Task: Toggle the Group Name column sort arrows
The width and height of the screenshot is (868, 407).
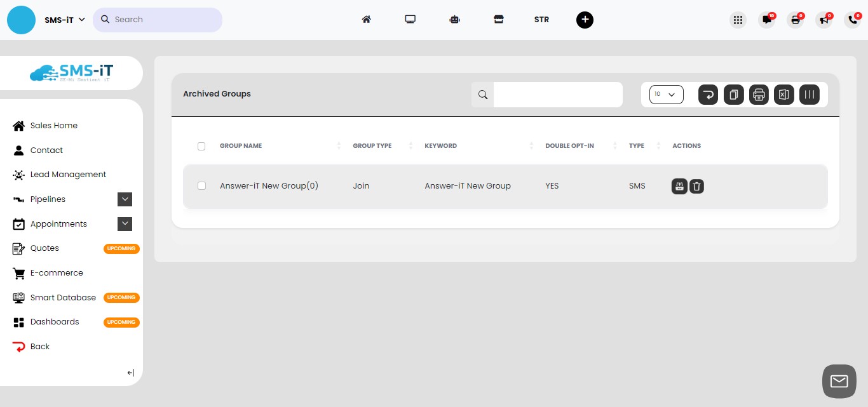Action: pyautogui.click(x=338, y=146)
